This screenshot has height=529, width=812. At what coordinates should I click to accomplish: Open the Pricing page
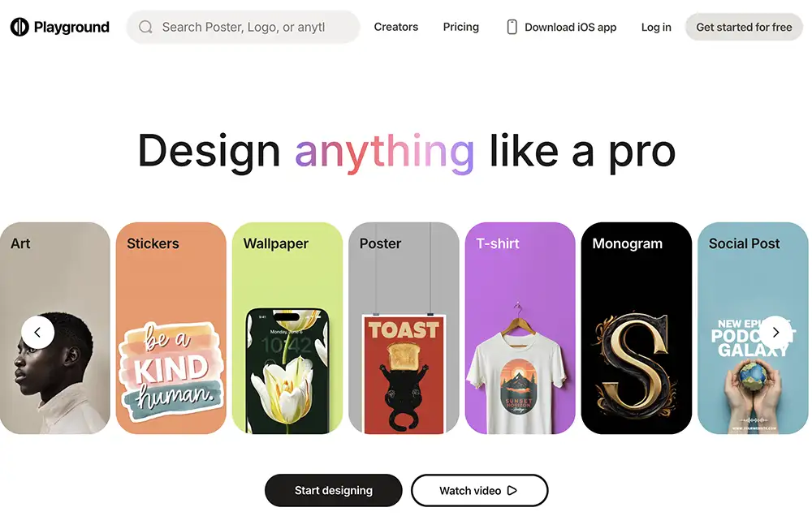[x=461, y=27]
